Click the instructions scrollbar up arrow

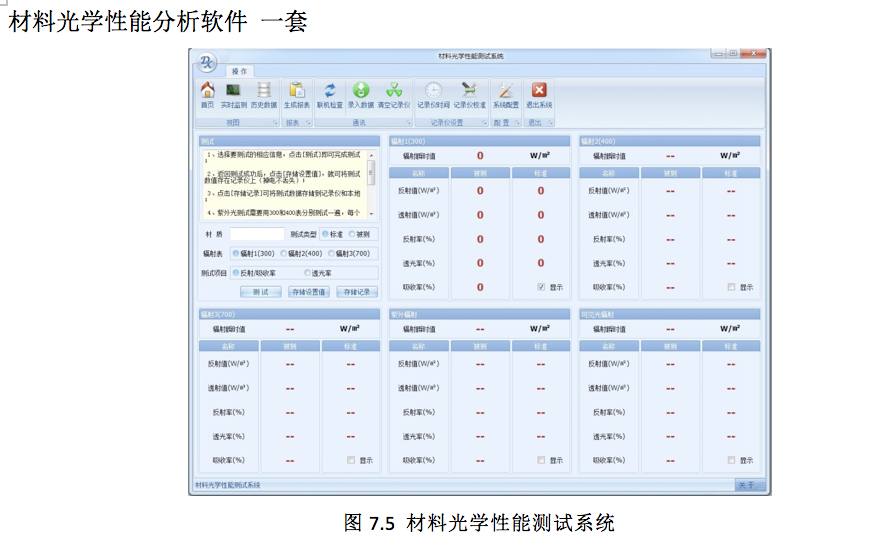(371, 155)
